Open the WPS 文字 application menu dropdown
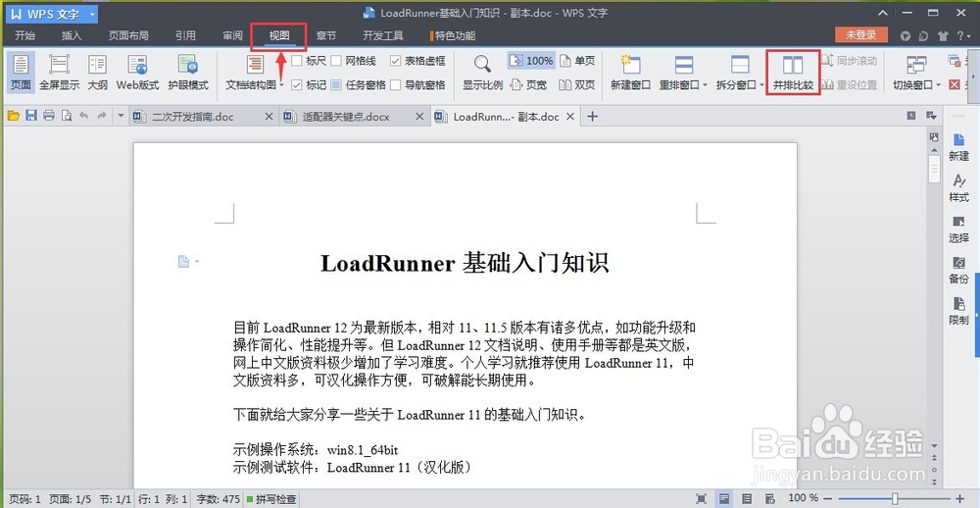The height and width of the screenshot is (508, 980). pyautogui.click(x=92, y=14)
